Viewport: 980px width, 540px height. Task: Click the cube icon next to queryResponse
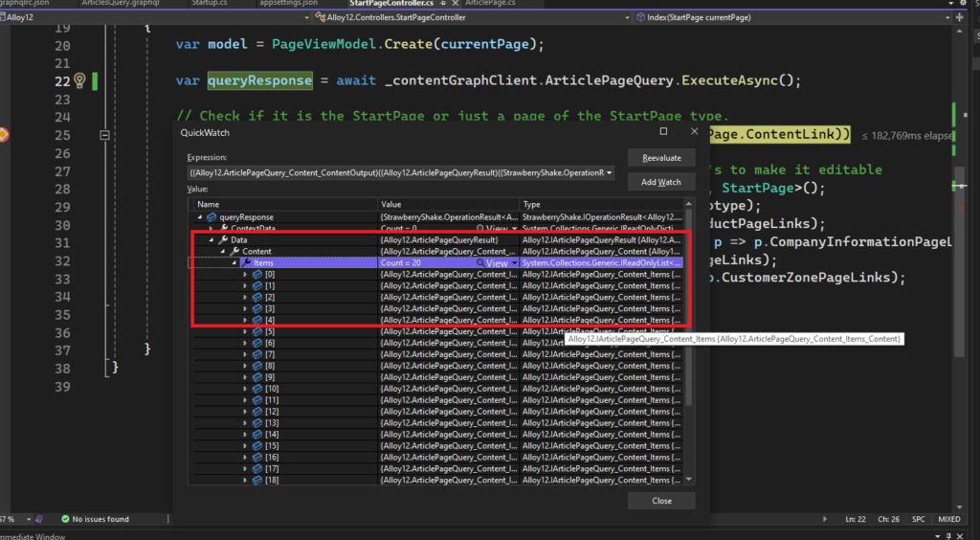pos(211,217)
